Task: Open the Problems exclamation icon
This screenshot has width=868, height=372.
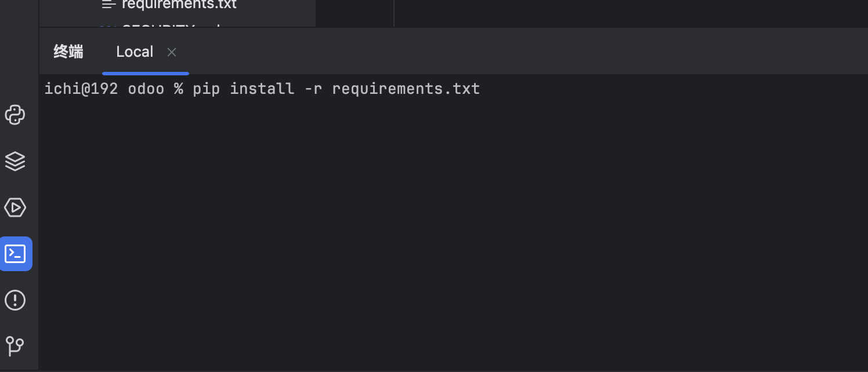Action: [x=15, y=300]
